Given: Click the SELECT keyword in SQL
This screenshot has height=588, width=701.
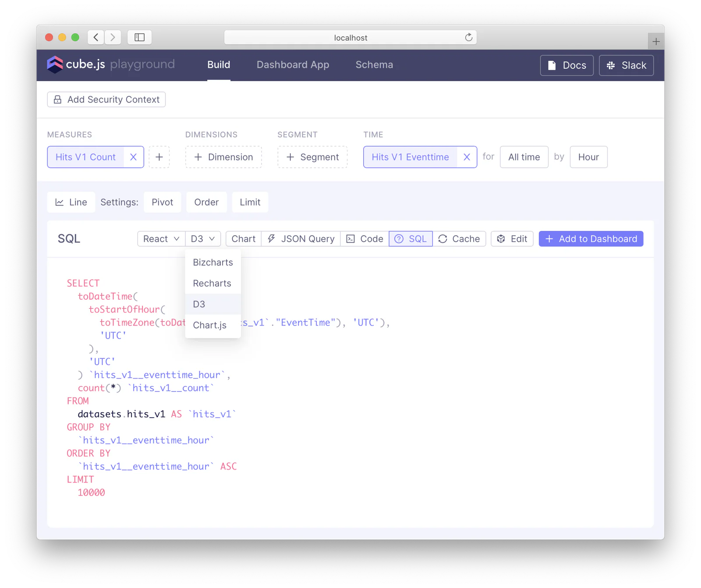Looking at the screenshot, I should (x=83, y=283).
